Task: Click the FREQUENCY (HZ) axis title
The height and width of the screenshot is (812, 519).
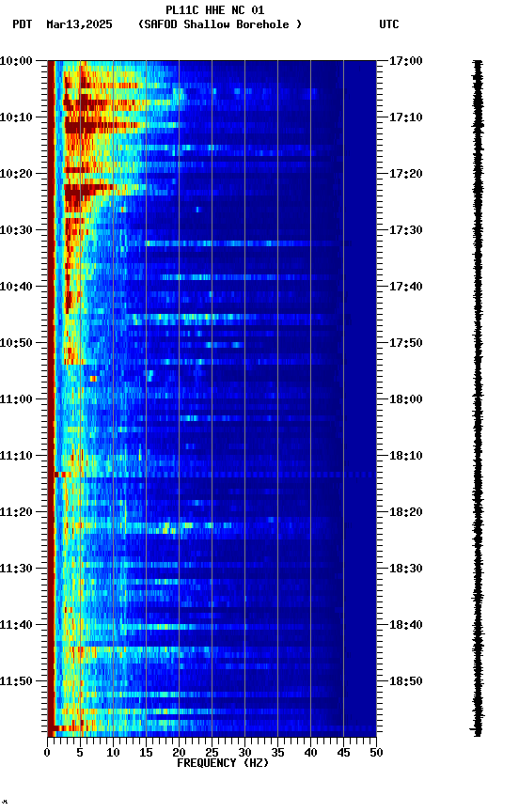Action: [x=223, y=763]
